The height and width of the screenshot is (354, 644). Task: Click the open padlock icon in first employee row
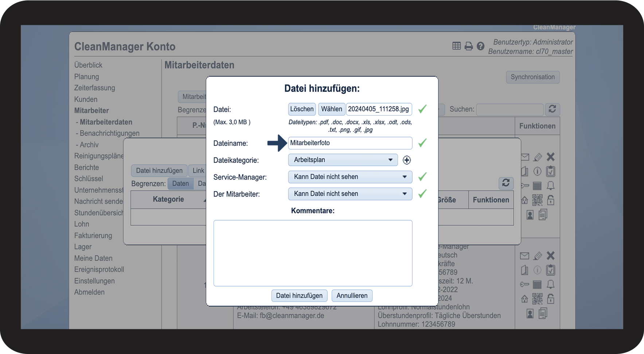pos(551,200)
